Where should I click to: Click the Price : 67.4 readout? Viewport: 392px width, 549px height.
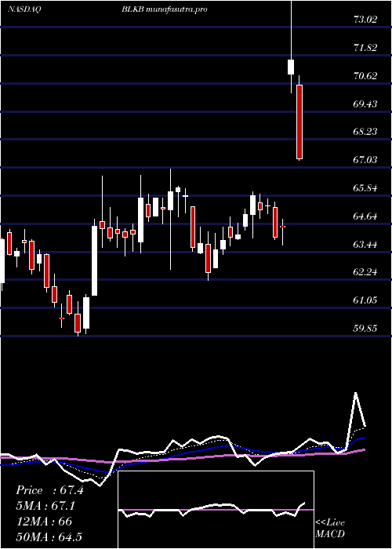point(49,490)
